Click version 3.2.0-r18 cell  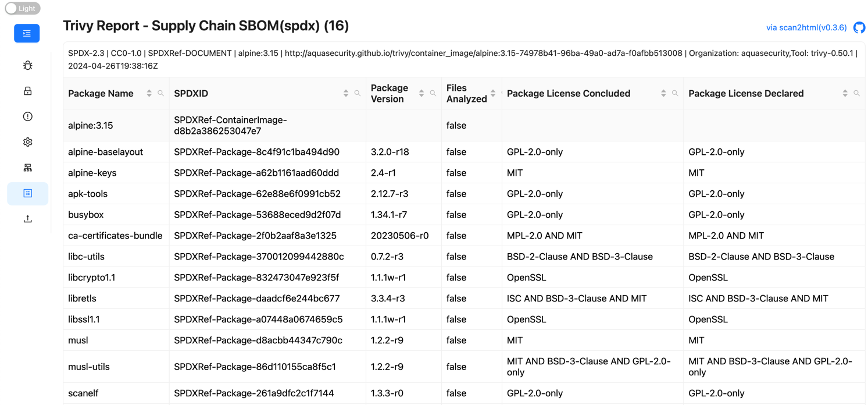403,152
